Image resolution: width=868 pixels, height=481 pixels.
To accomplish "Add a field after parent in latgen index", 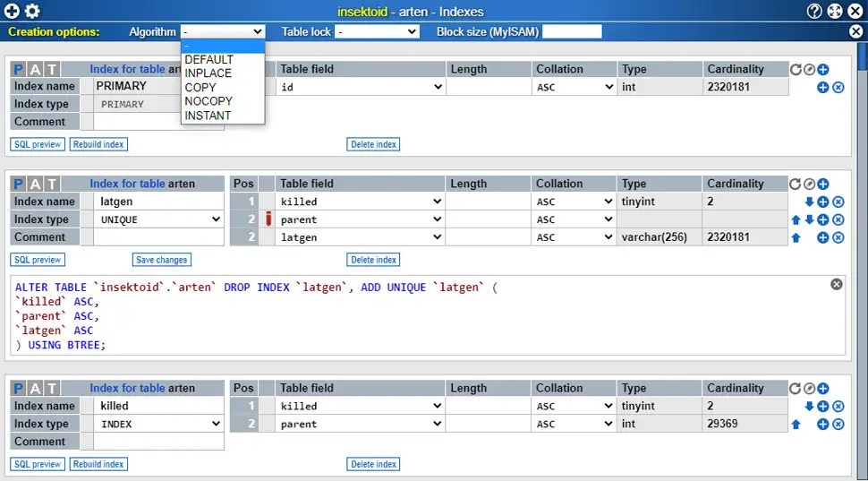I will tap(823, 219).
